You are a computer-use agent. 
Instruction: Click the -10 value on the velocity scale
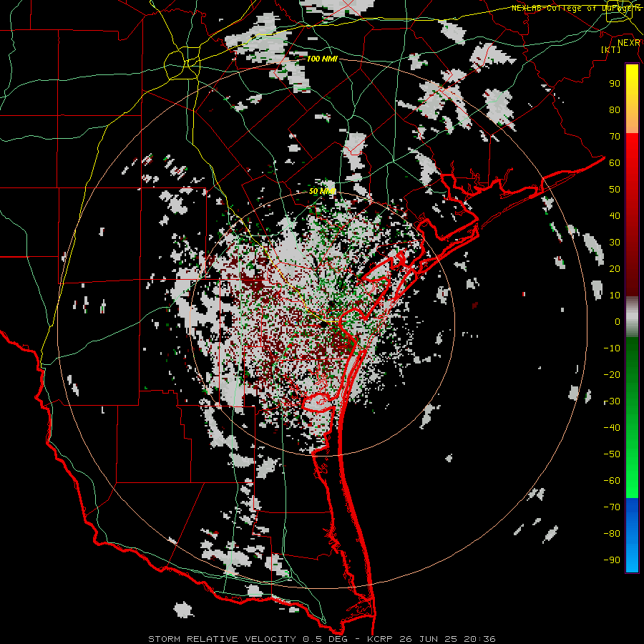[x=612, y=348]
